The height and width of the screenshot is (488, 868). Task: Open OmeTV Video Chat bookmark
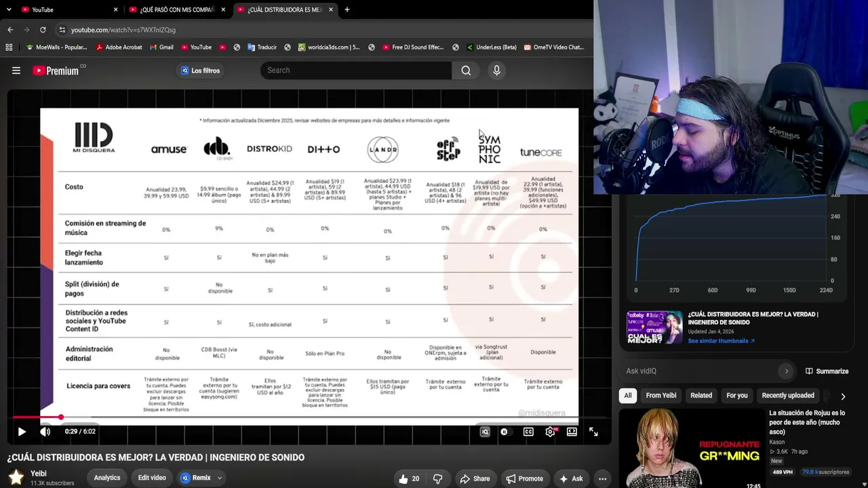click(x=553, y=47)
